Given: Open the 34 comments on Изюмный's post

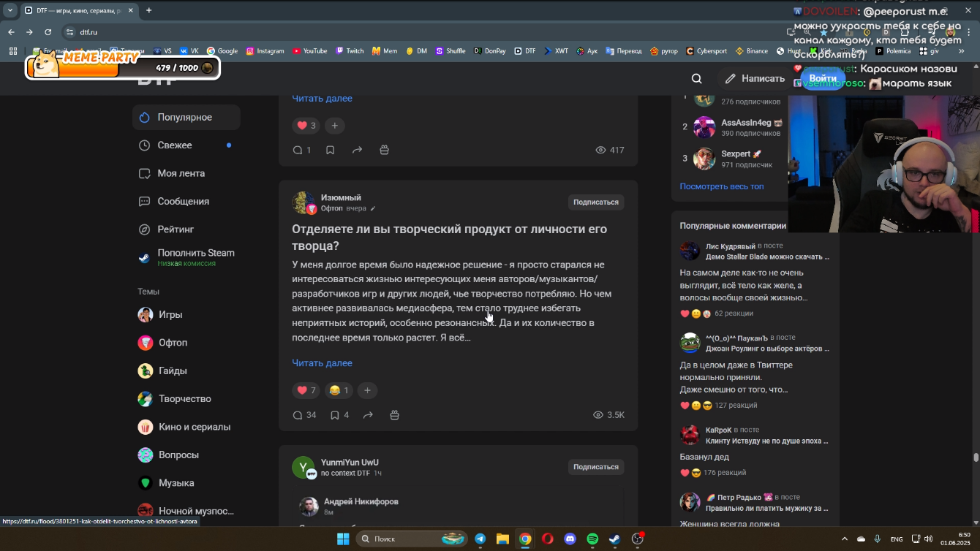Looking at the screenshot, I should click(x=304, y=415).
